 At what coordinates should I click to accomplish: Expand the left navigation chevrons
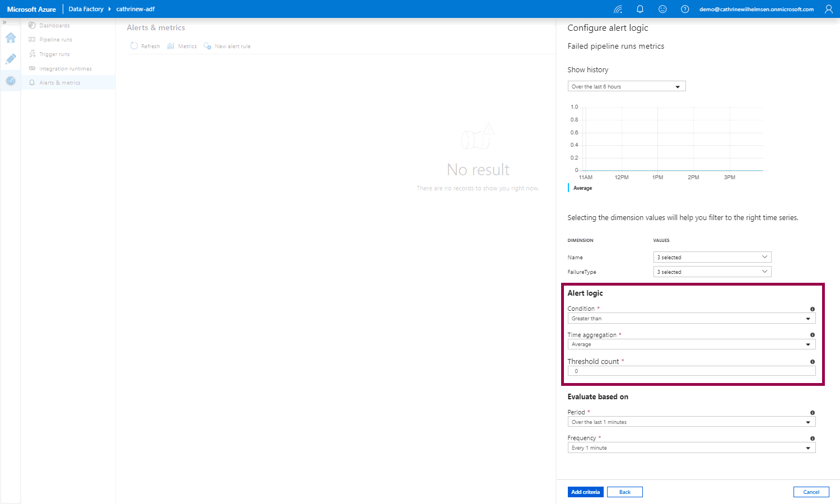[x=4, y=22]
